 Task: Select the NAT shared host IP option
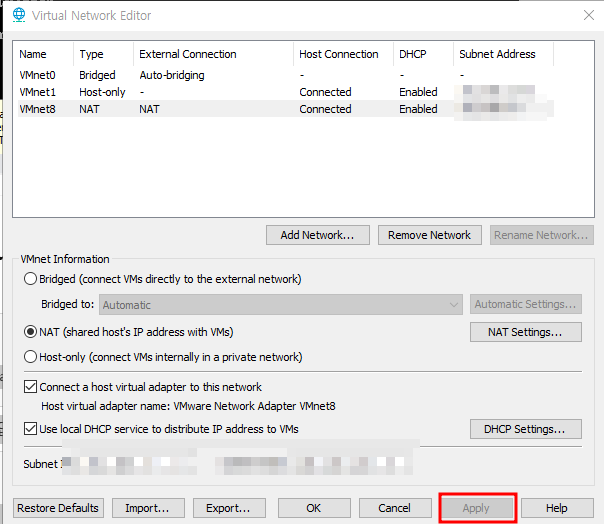click(x=30, y=332)
